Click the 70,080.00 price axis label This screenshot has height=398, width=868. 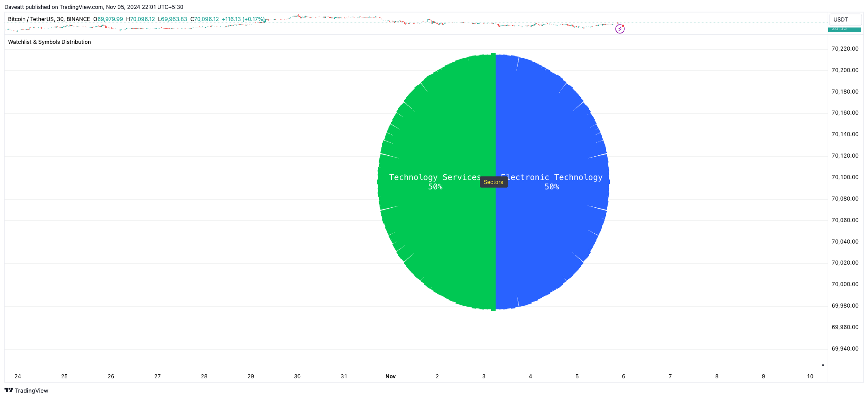click(845, 199)
